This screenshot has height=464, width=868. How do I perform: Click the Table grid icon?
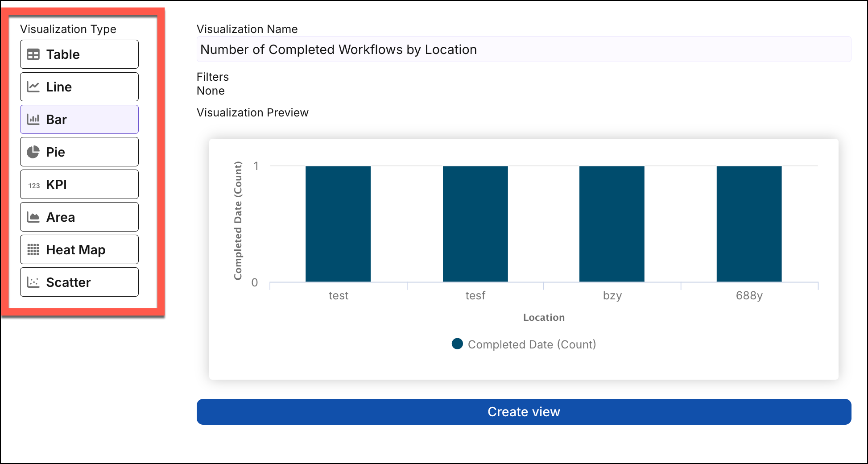click(33, 54)
